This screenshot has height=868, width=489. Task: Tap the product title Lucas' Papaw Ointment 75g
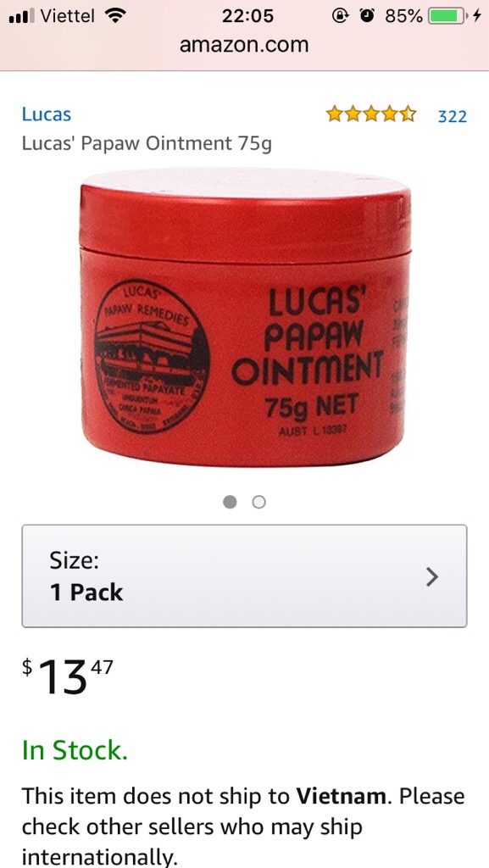pyautogui.click(x=147, y=144)
